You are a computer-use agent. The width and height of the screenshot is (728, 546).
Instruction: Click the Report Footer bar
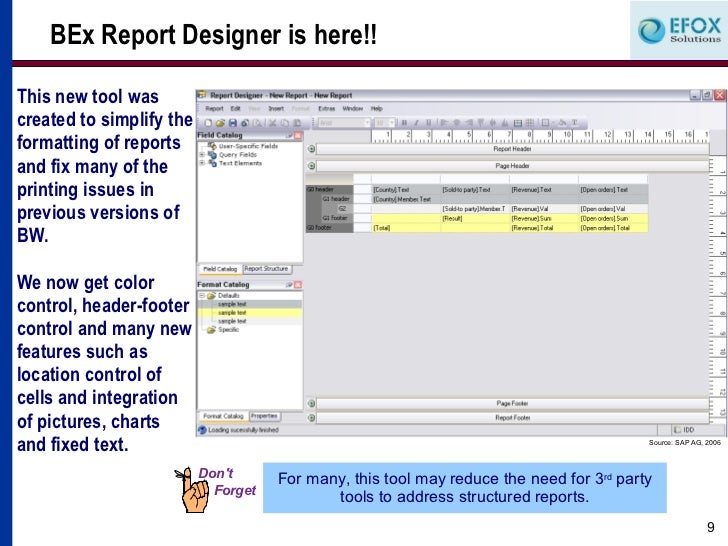513,418
